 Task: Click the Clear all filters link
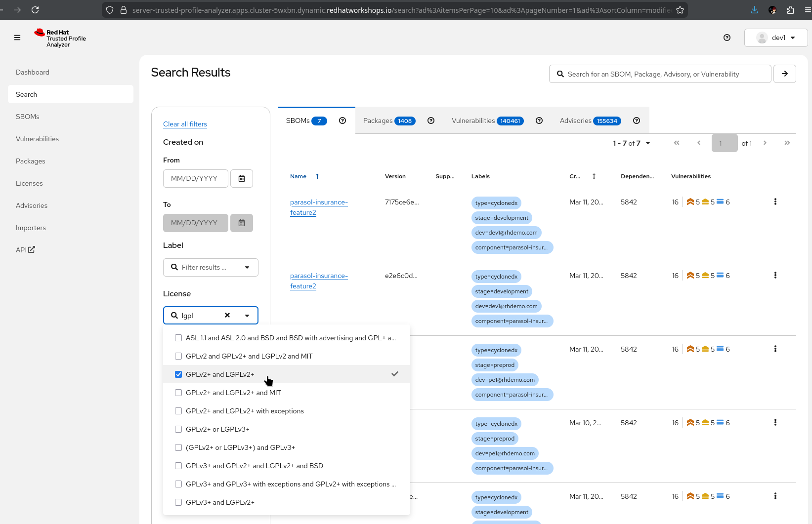[x=185, y=124]
